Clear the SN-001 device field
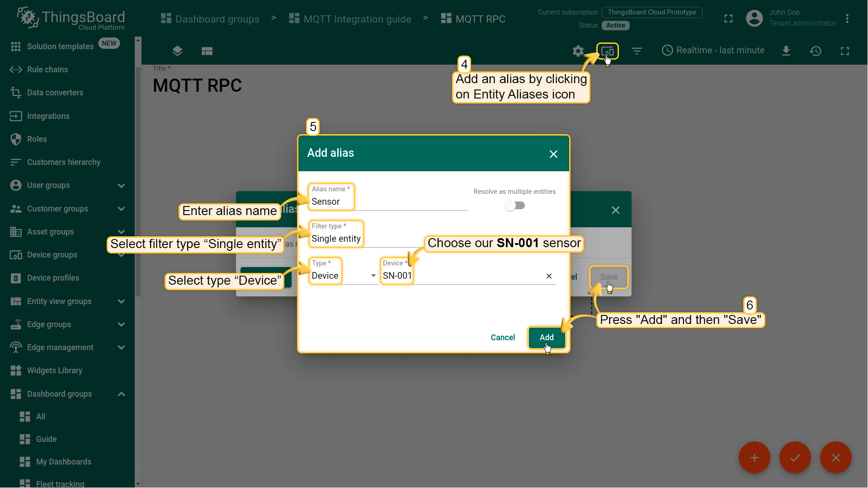 click(x=549, y=276)
